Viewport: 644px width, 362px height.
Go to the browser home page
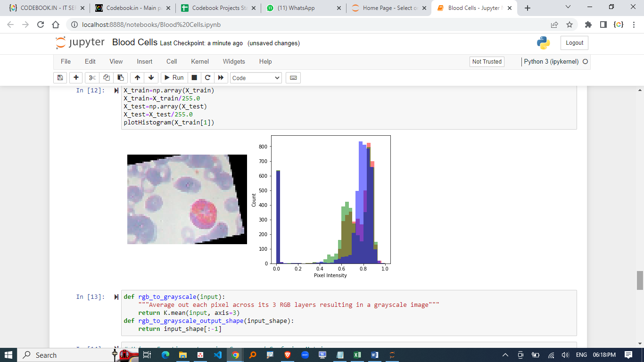56,25
